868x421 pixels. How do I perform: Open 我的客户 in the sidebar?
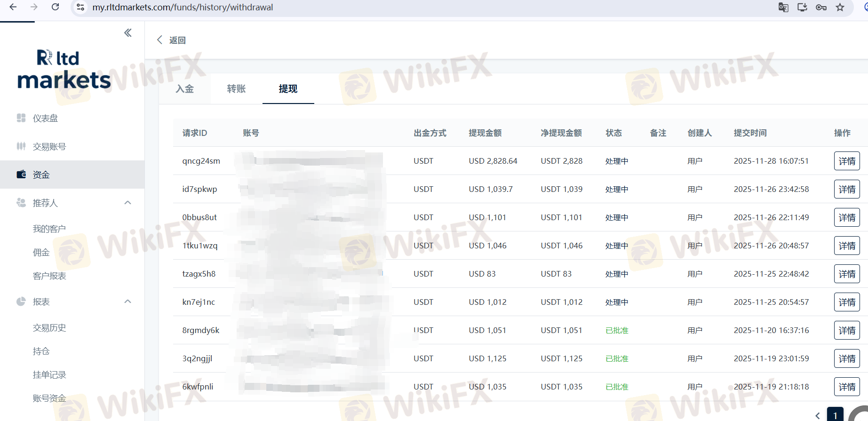point(49,229)
